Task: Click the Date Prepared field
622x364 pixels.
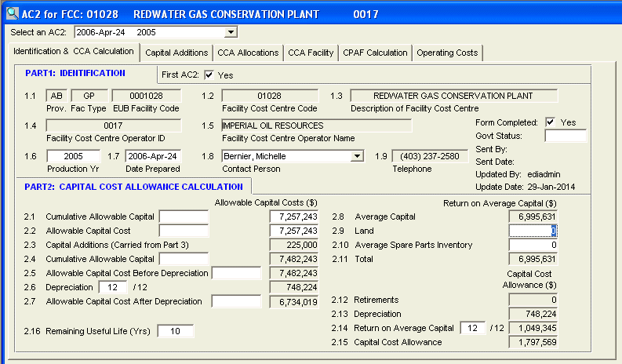Action: [x=152, y=156]
